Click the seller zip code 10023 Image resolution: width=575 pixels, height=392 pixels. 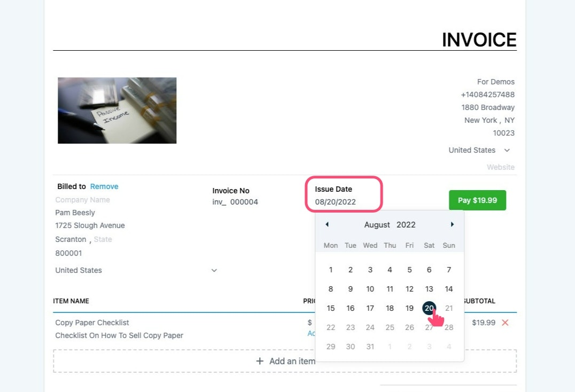[503, 133]
